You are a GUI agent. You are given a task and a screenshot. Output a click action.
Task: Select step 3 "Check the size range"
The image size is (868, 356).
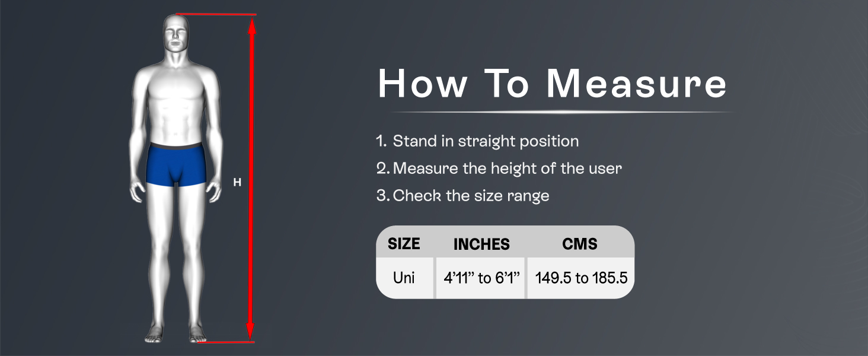[x=463, y=196]
